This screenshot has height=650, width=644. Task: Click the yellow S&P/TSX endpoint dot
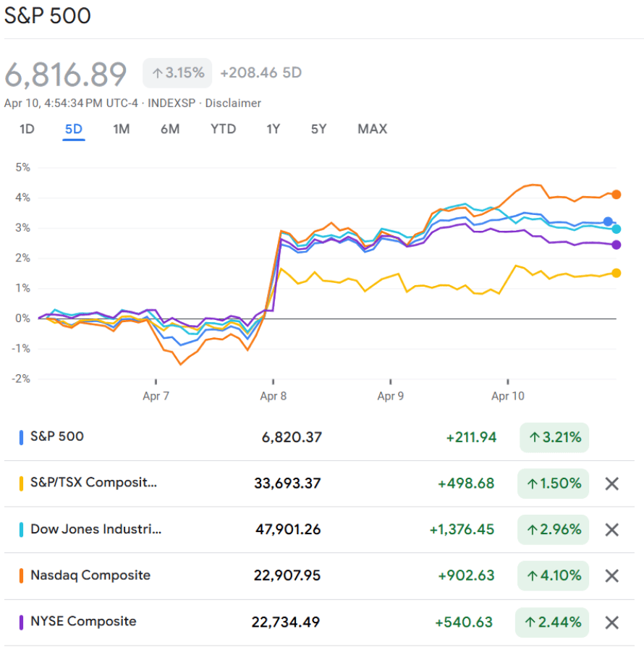click(x=617, y=273)
